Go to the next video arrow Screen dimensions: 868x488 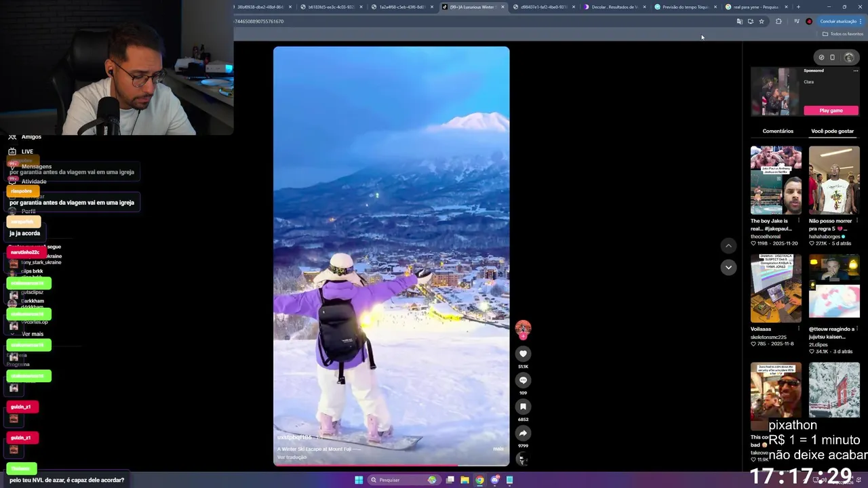pyautogui.click(x=728, y=267)
